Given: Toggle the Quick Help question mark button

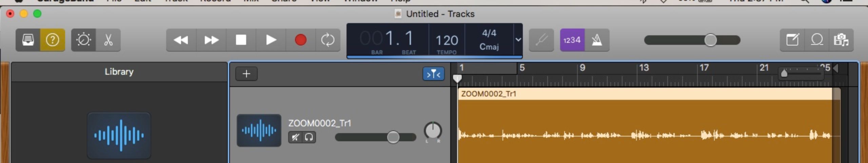Looking at the screenshot, I should pyautogui.click(x=52, y=40).
